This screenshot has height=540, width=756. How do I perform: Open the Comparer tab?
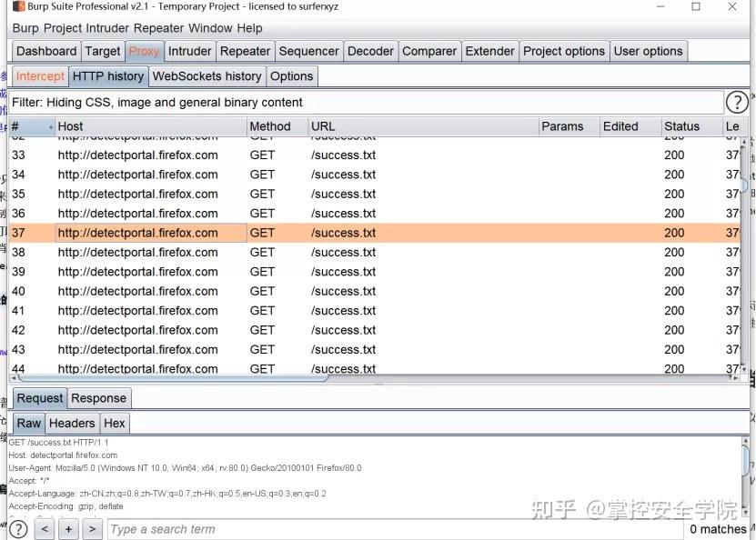(429, 51)
